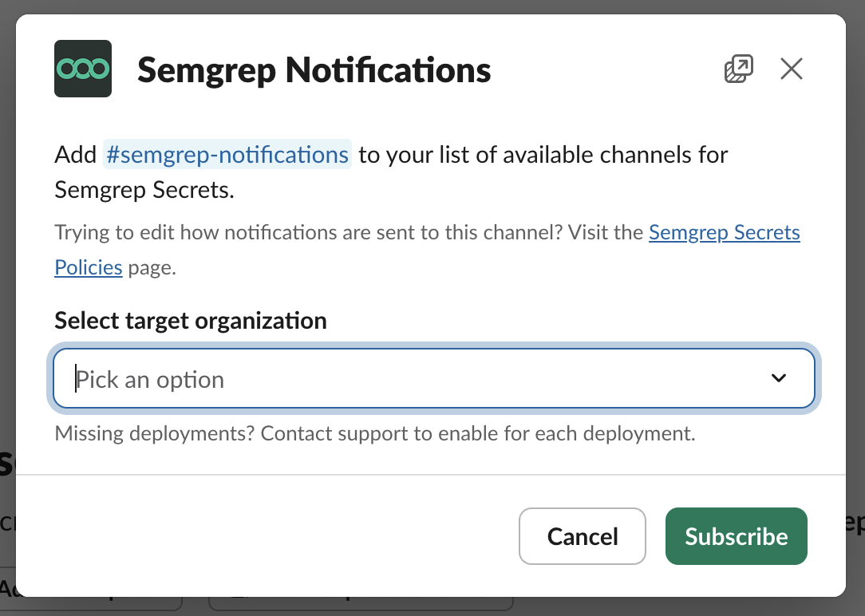The width and height of the screenshot is (865, 616).
Task: Open the #semgrep-notifications channel link
Action: click(x=227, y=154)
